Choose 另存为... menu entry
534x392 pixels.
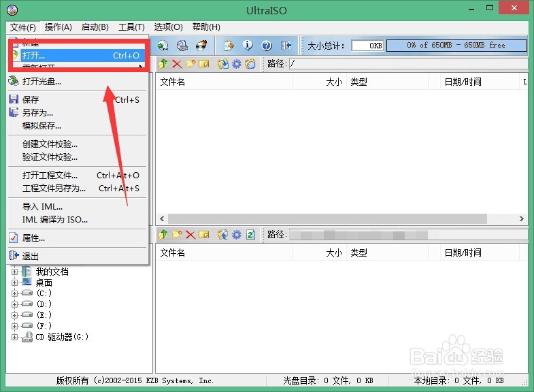pyautogui.click(x=78, y=113)
